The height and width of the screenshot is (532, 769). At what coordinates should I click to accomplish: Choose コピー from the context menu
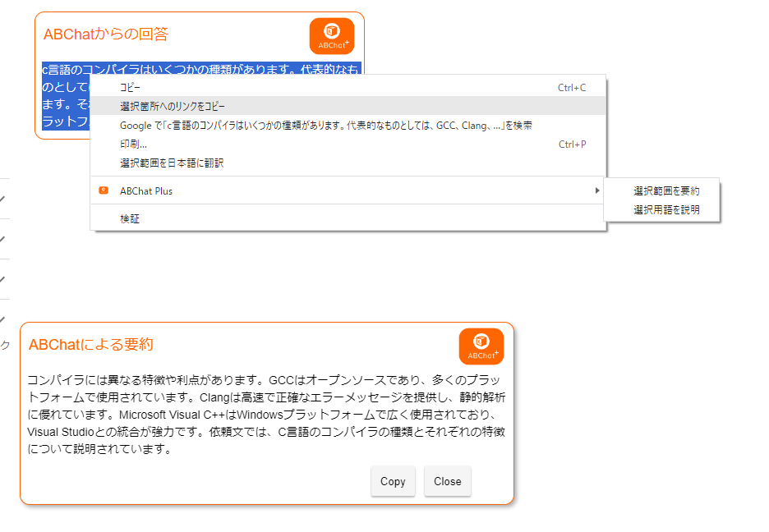(131, 88)
